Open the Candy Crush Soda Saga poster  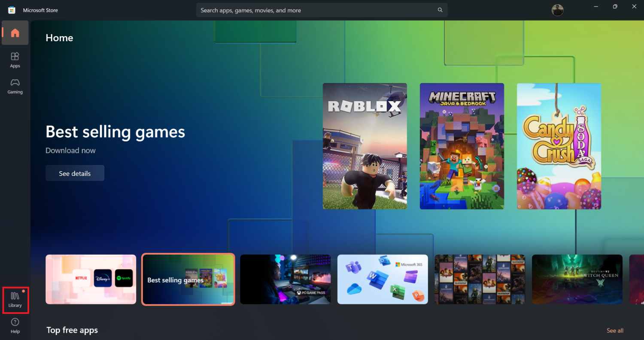click(559, 146)
